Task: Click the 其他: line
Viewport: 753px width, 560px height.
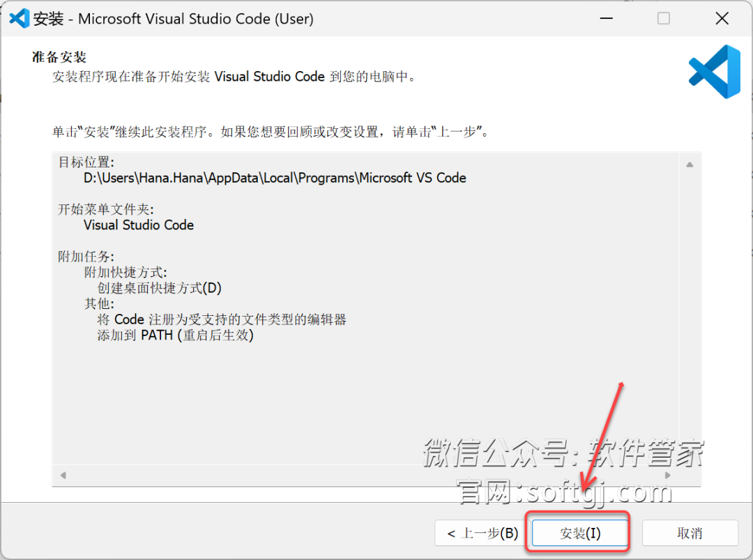Action: (x=99, y=304)
